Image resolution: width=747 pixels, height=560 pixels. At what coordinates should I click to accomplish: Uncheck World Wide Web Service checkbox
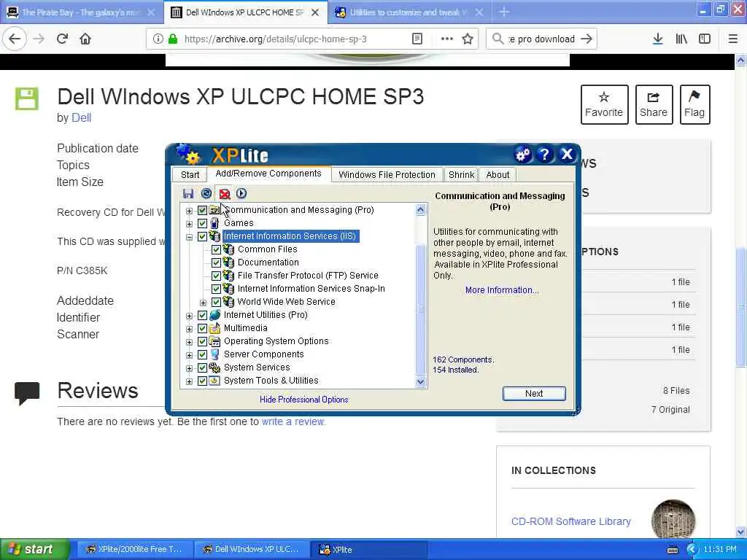pos(216,302)
